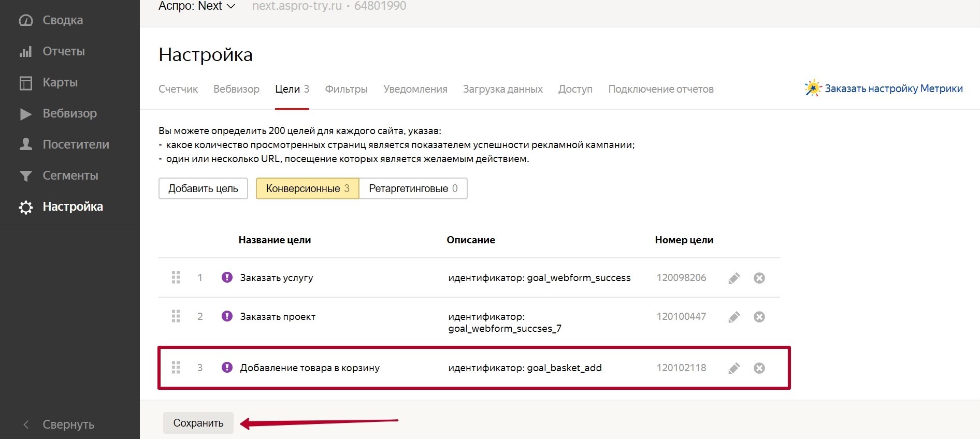Delete the Заказать услугу goal
Image resolution: width=980 pixels, height=439 pixels.
click(x=759, y=278)
